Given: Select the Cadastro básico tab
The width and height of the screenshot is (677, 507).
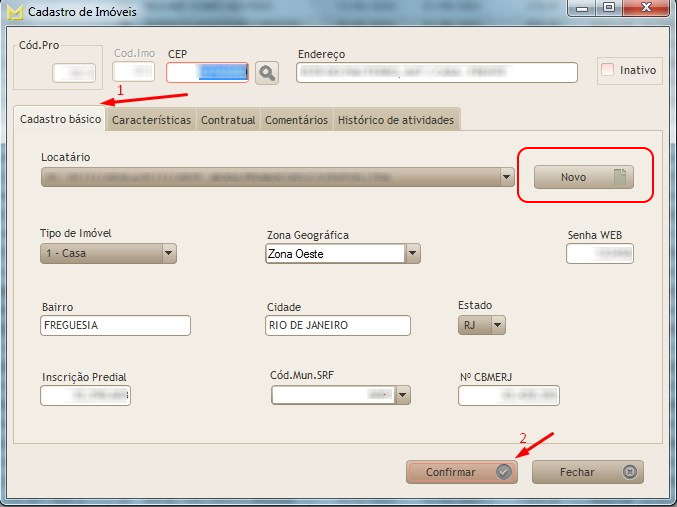Looking at the screenshot, I should pyautogui.click(x=60, y=119).
